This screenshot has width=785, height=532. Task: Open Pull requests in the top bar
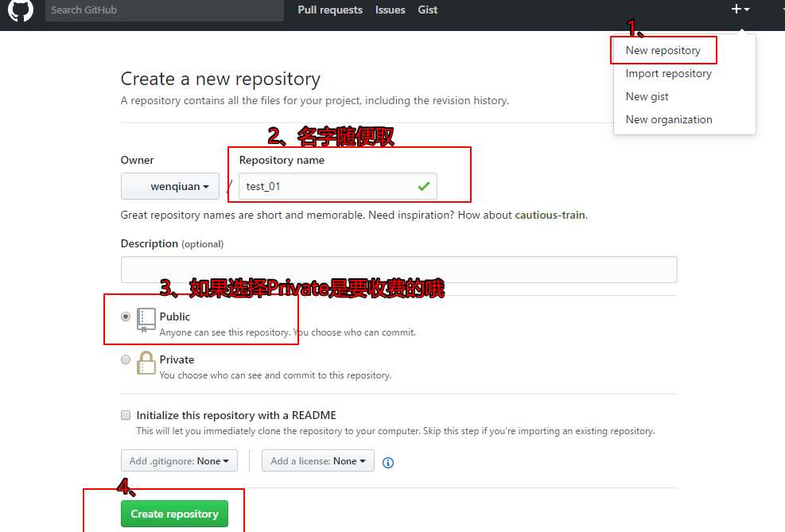(330, 10)
